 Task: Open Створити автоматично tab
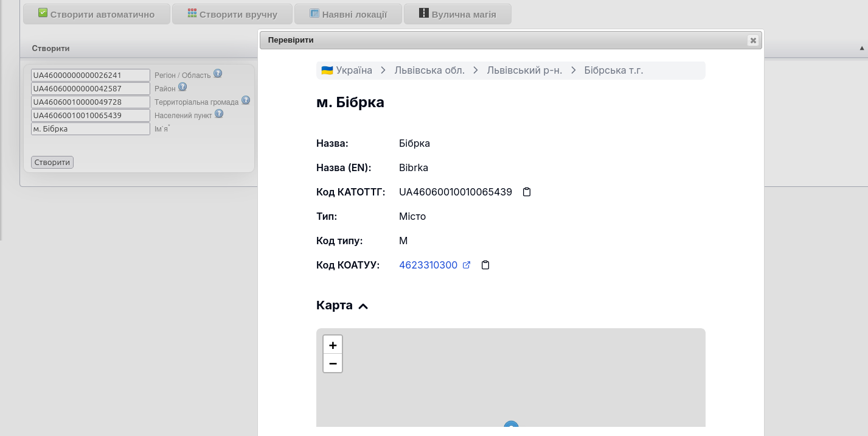[97, 14]
